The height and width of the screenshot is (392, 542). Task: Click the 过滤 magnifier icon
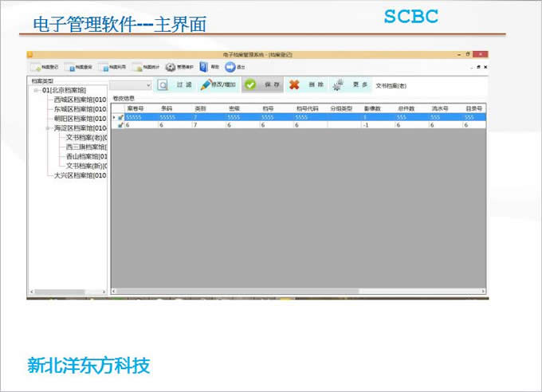(x=163, y=84)
